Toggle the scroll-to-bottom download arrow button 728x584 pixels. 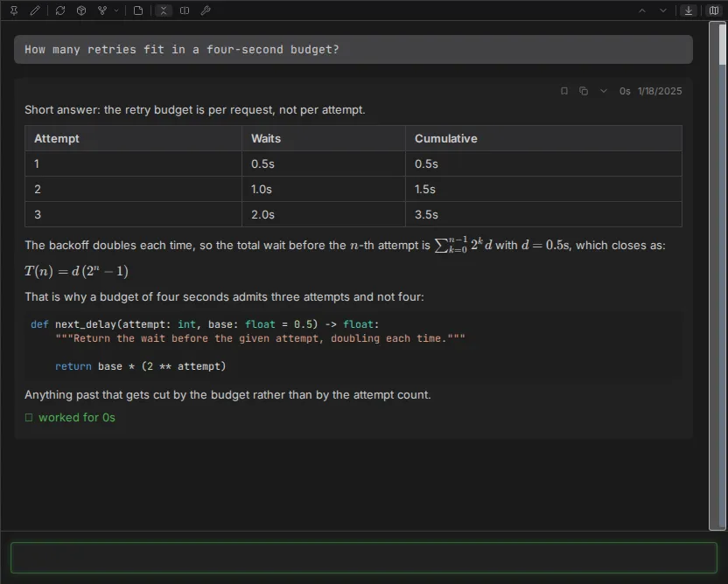coord(689,10)
